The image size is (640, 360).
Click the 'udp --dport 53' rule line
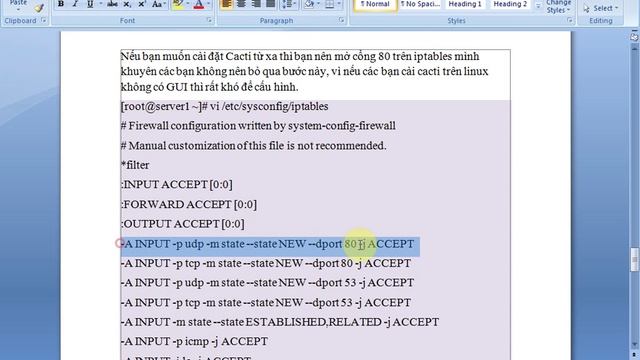tap(267, 282)
